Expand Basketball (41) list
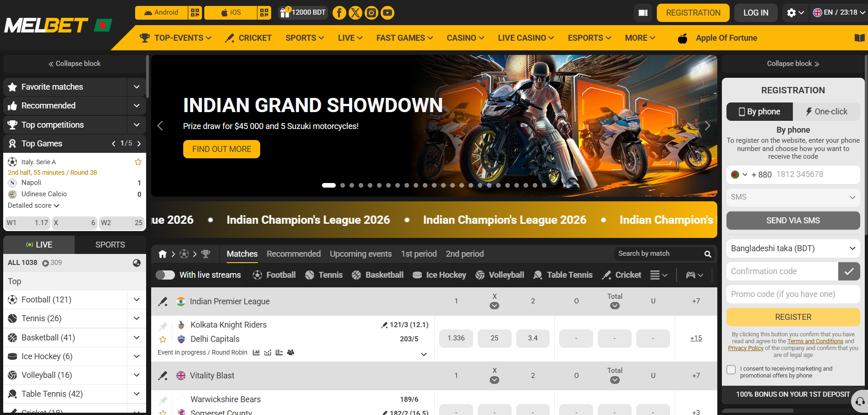Image resolution: width=868 pixels, height=415 pixels. click(136, 338)
